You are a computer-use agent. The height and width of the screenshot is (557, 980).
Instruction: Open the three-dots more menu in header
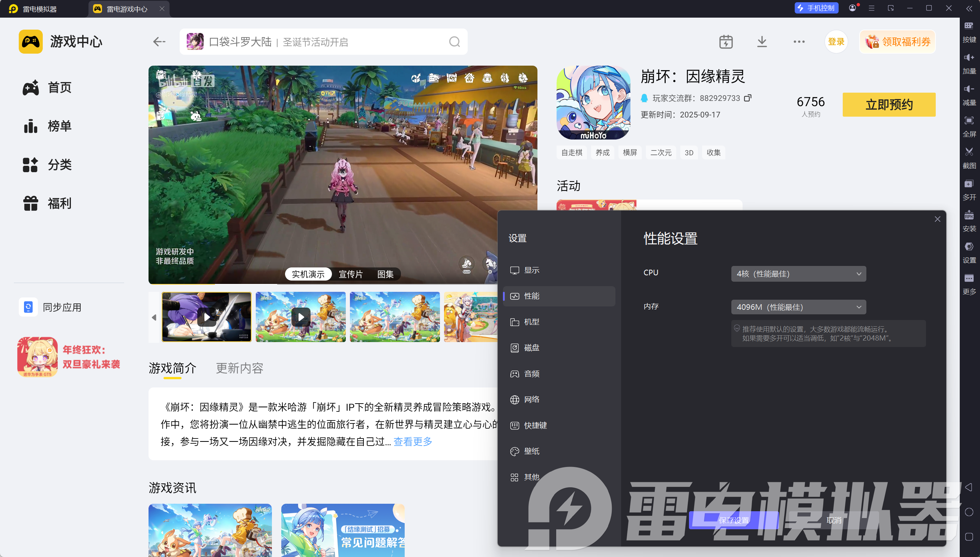click(799, 42)
